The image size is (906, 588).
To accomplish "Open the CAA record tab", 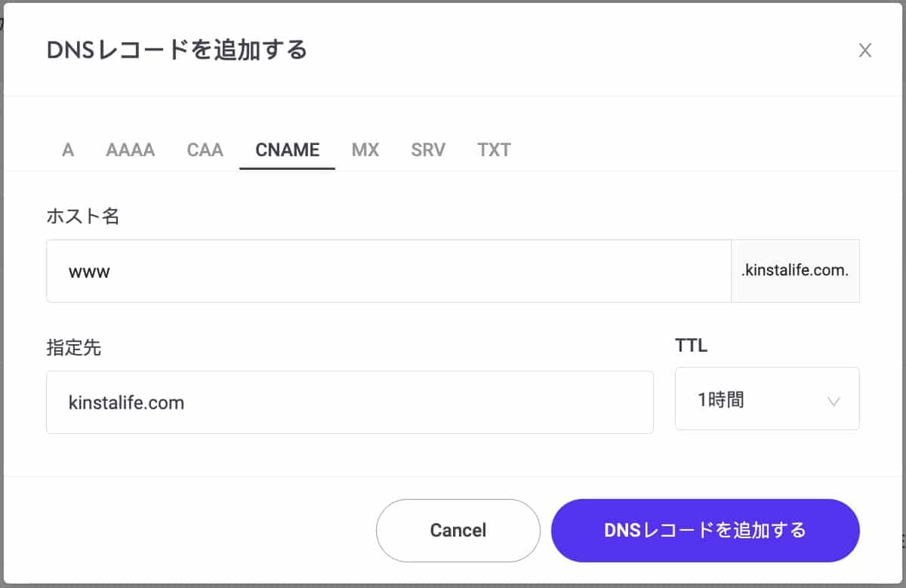I will [205, 149].
